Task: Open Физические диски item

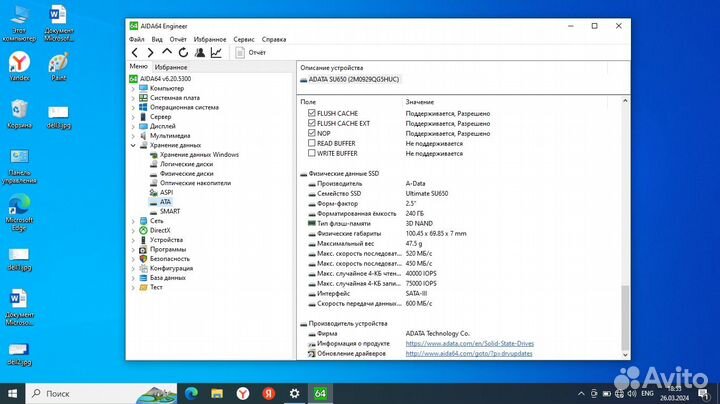Action: pyautogui.click(x=186, y=174)
